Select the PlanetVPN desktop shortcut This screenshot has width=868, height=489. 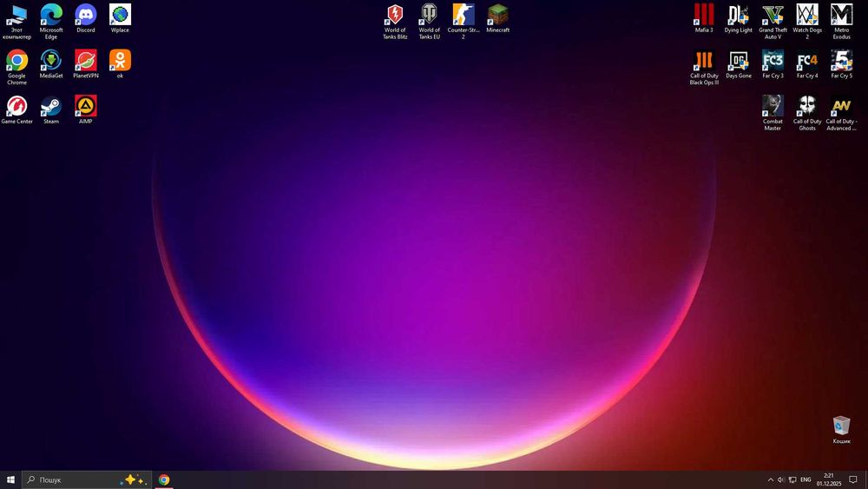tap(85, 63)
